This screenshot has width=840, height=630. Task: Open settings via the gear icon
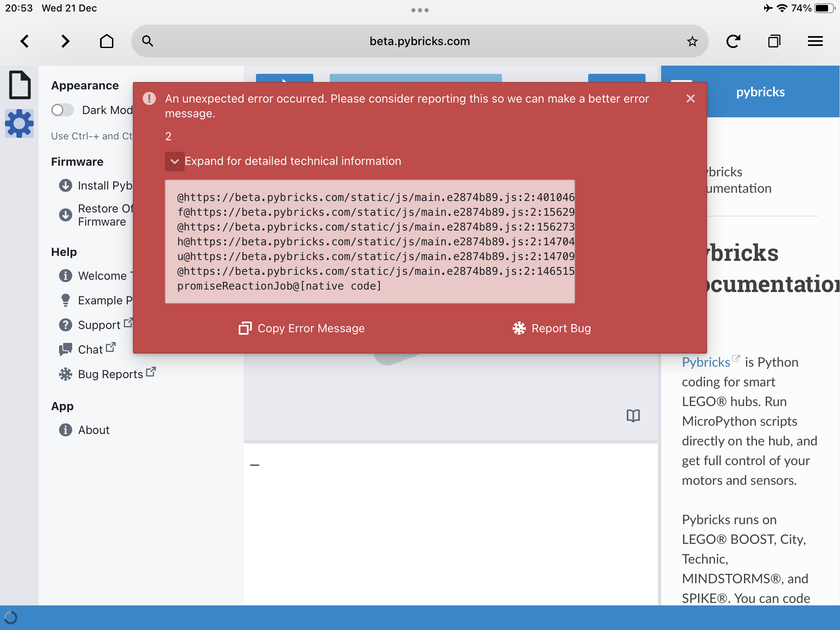coord(19,123)
